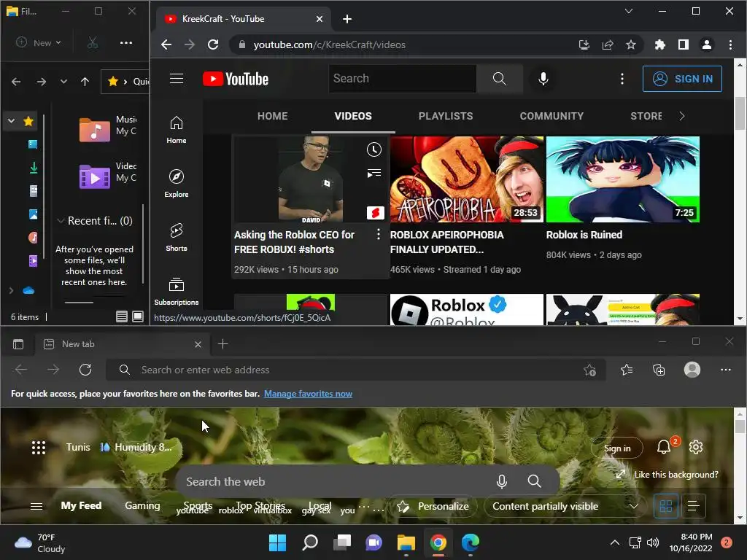The height and width of the screenshot is (560, 747).
Task: Open Chrome side panel icon
Action: tap(683, 44)
